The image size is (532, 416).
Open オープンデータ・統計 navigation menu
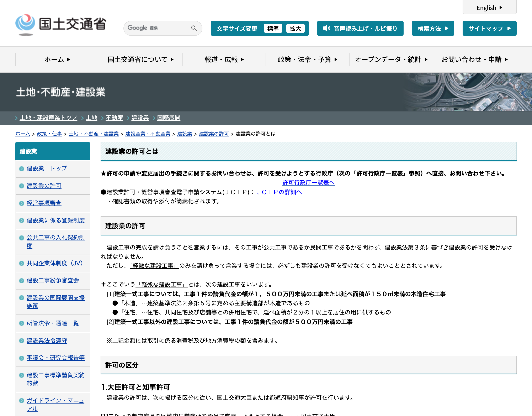click(391, 59)
